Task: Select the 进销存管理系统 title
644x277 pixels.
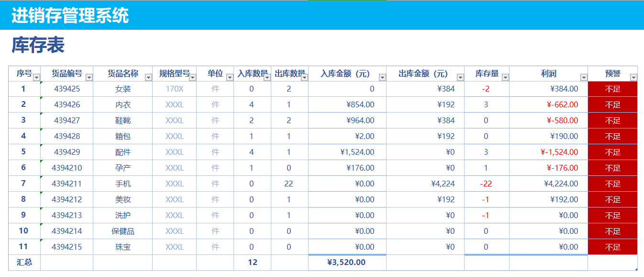Action: pyautogui.click(x=70, y=15)
